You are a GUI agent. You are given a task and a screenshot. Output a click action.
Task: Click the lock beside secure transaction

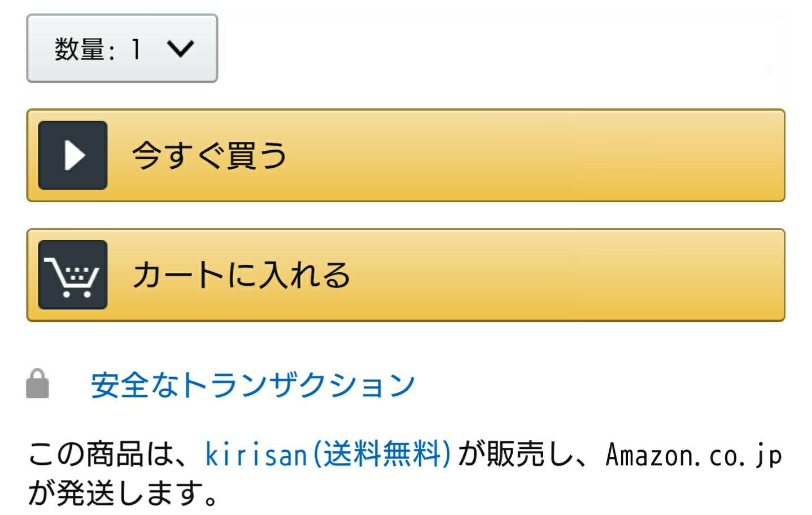[x=37, y=384]
